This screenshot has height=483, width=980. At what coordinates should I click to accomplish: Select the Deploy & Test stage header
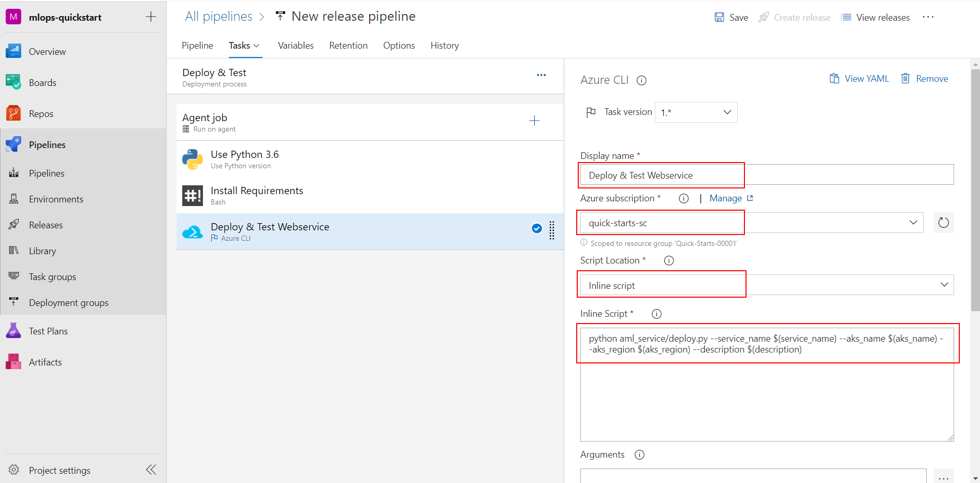(x=365, y=77)
